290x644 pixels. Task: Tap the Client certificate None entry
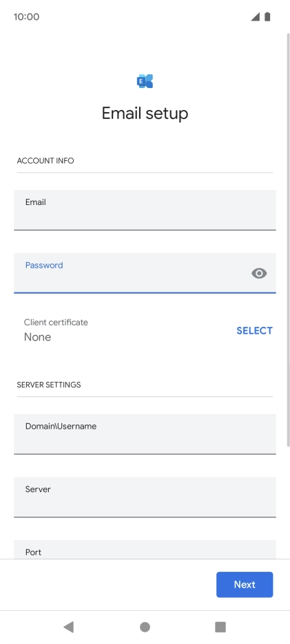point(56,330)
